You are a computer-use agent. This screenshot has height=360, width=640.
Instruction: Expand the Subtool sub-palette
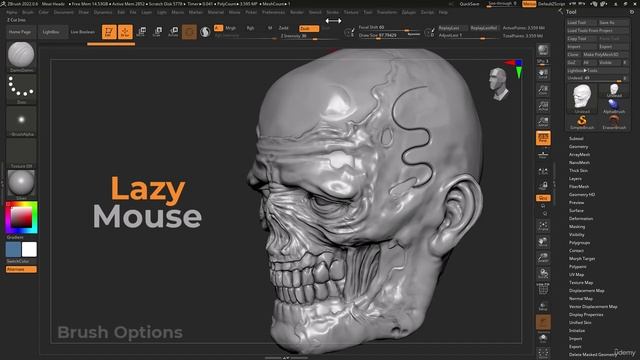point(576,139)
